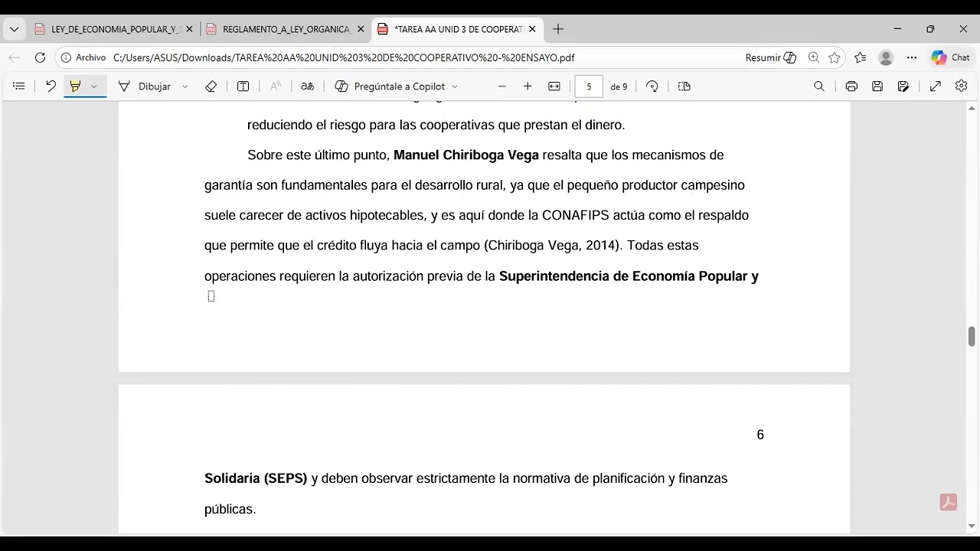The image size is (980, 551).
Task: Fit page to width
Action: [554, 86]
